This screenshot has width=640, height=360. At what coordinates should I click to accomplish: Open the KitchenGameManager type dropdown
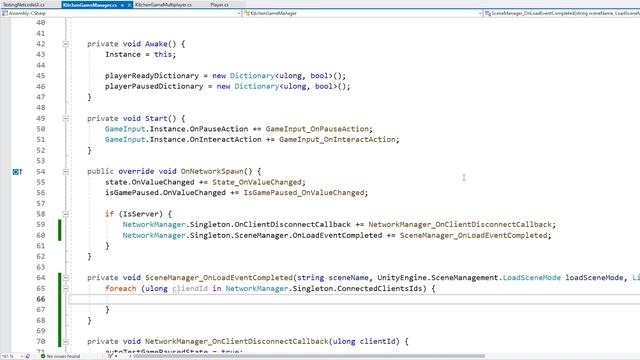tap(362, 13)
